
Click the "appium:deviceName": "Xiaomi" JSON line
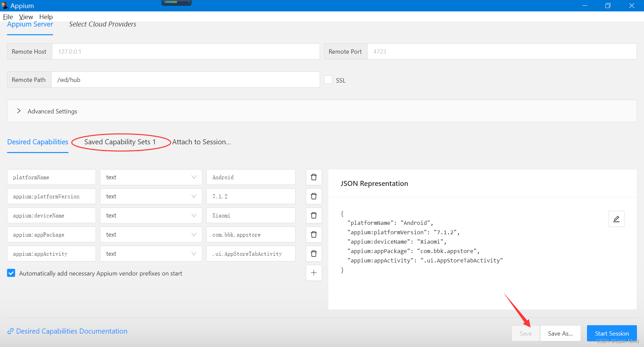pyautogui.click(x=397, y=242)
